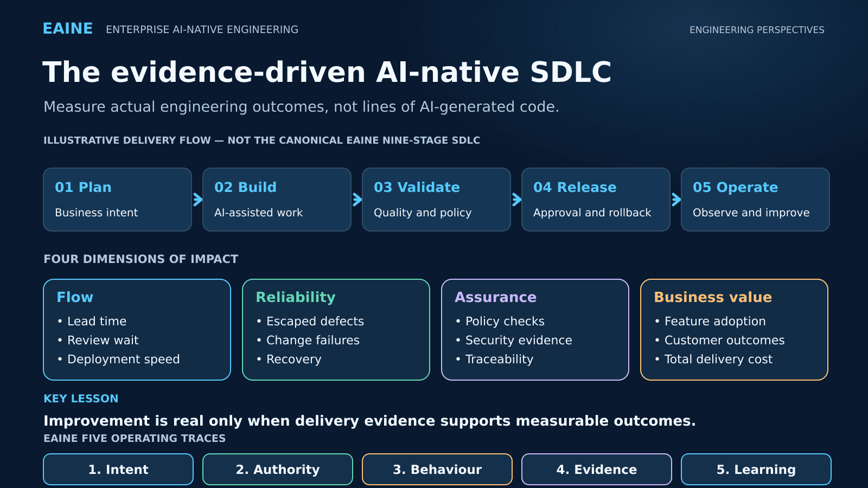Click the 'KEY LESSON' label
Screen dimensions: 868x488
tap(81, 399)
